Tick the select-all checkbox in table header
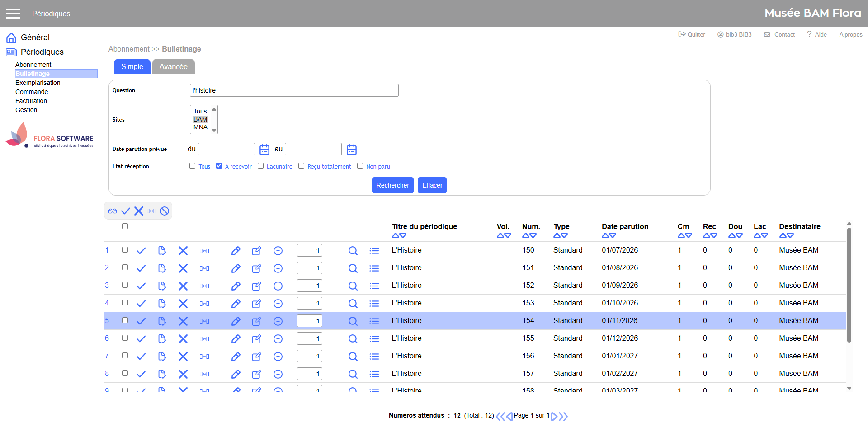Viewport: 868px width, 427px height. click(125, 226)
